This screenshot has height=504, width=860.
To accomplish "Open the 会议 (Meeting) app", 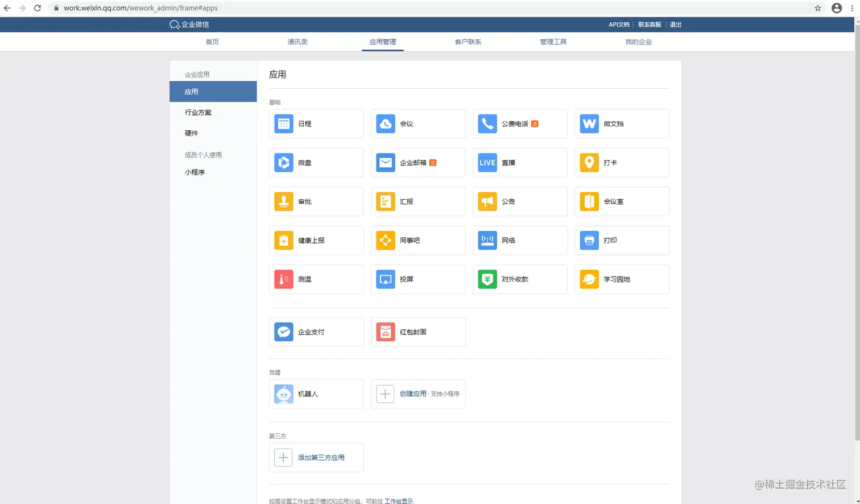I will click(418, 123).
